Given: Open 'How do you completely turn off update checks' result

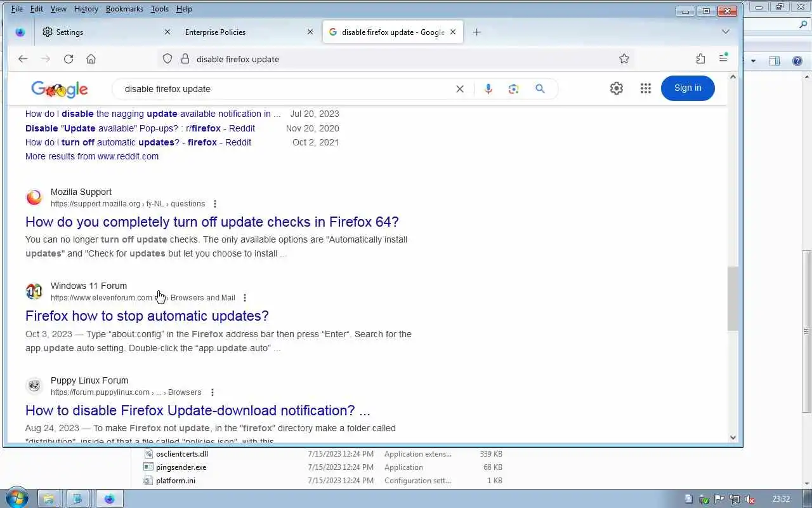Looking at the screenshot, I should point(212,222).
